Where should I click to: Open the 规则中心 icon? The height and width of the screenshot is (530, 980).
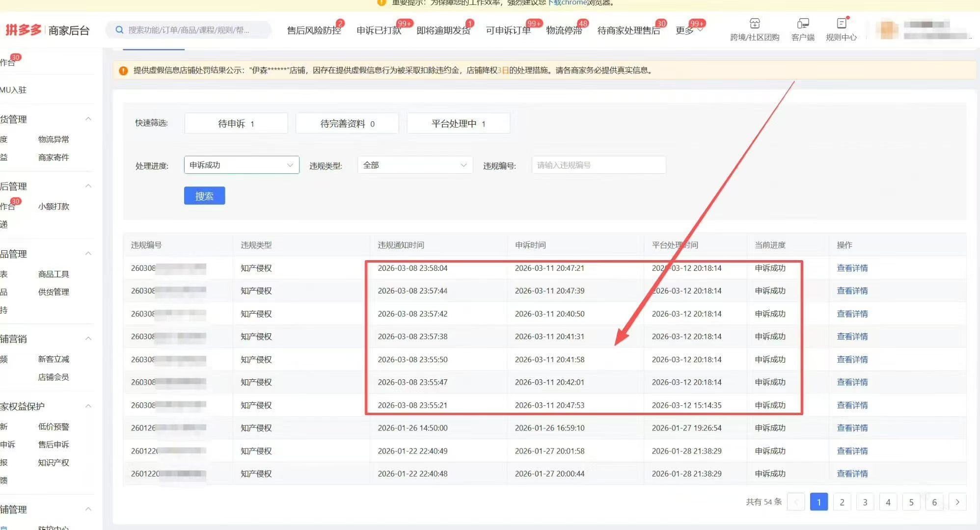842,24
